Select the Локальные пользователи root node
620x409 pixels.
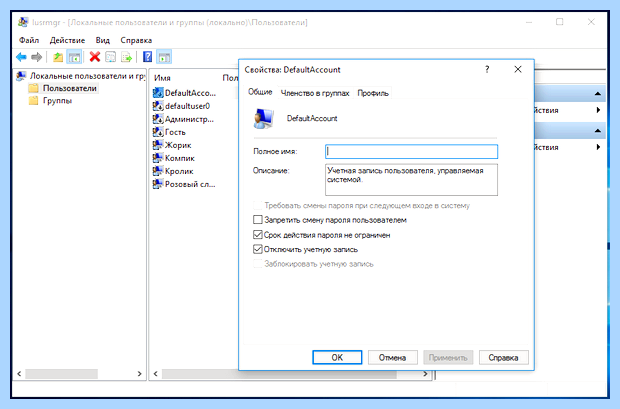(x=81, y=76)
